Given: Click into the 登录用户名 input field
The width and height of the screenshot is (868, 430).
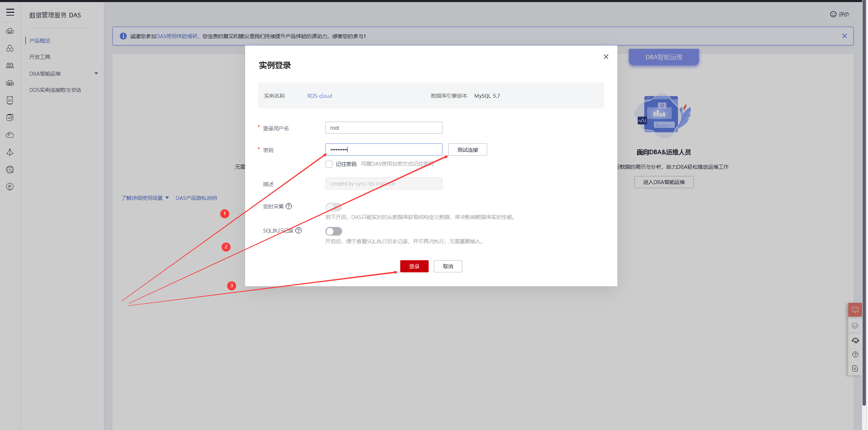Looking at the screenshot, I should point(384,128).
